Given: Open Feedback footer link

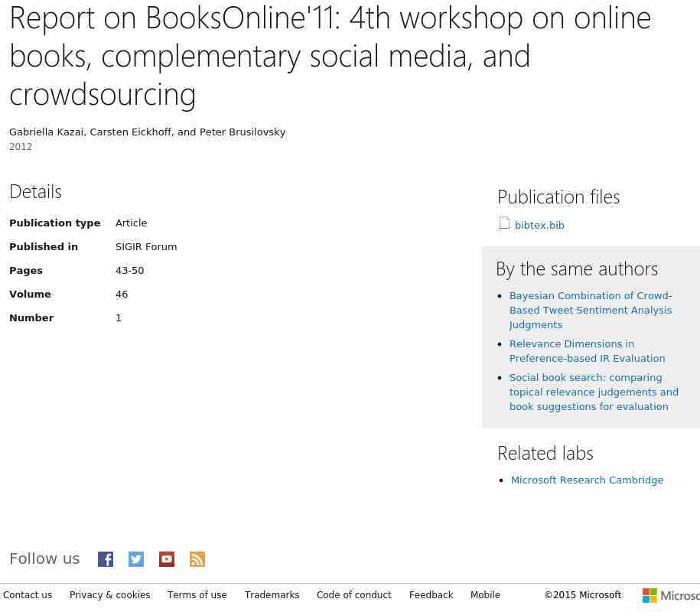Looking at the screenshot, I should tap(431, 595).
